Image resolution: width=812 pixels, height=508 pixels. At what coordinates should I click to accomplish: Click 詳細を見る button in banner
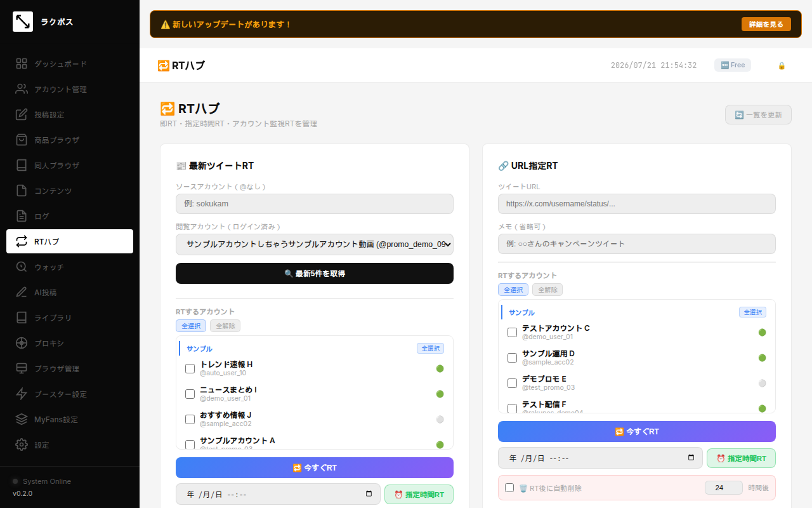point(766,24)
